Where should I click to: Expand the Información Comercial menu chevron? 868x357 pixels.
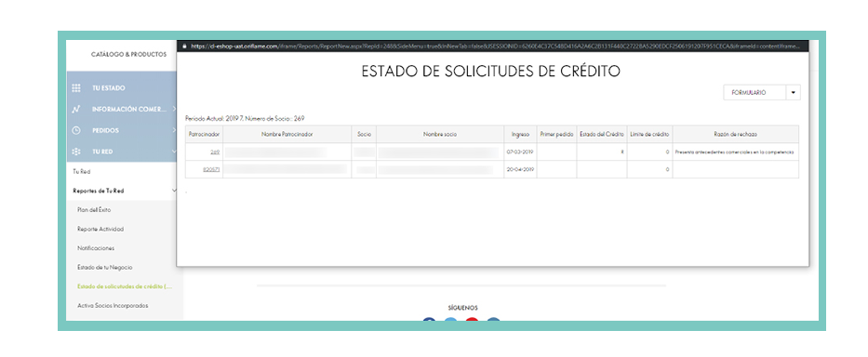174,109
